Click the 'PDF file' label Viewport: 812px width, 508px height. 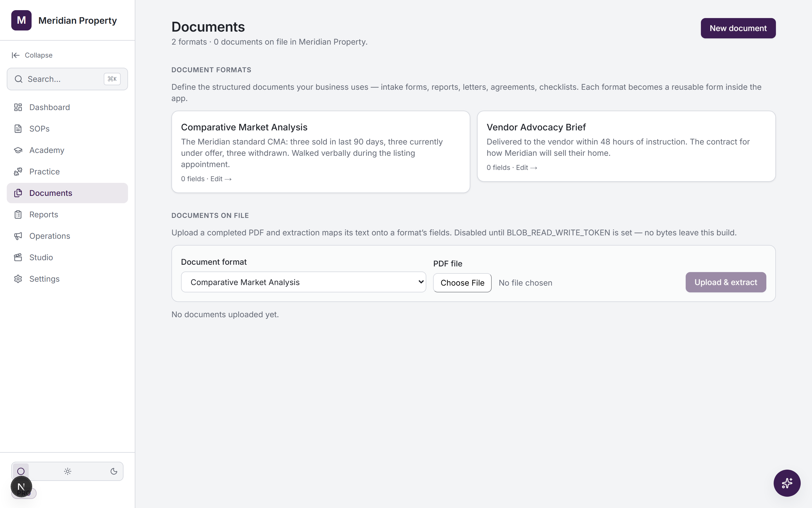pos(448,264)
